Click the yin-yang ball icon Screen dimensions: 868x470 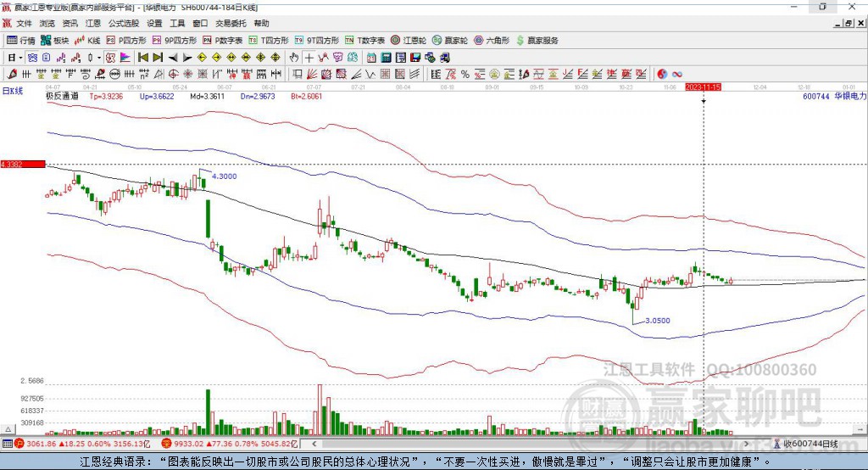tap(662, 75)
